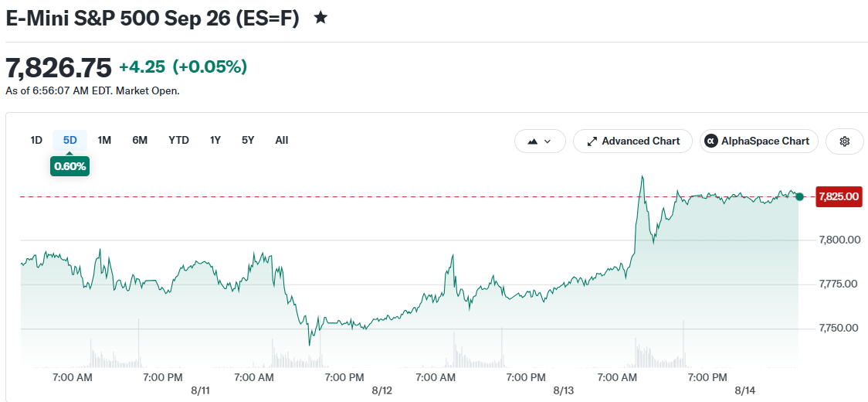Click the +4.25 change value

[142, 67]
